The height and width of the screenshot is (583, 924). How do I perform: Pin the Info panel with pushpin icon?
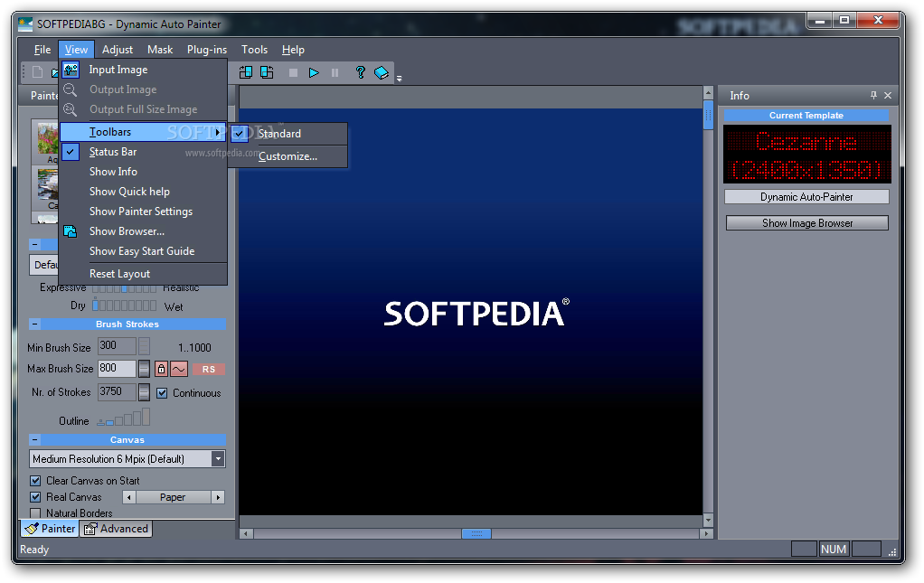[x=873, y=96]
